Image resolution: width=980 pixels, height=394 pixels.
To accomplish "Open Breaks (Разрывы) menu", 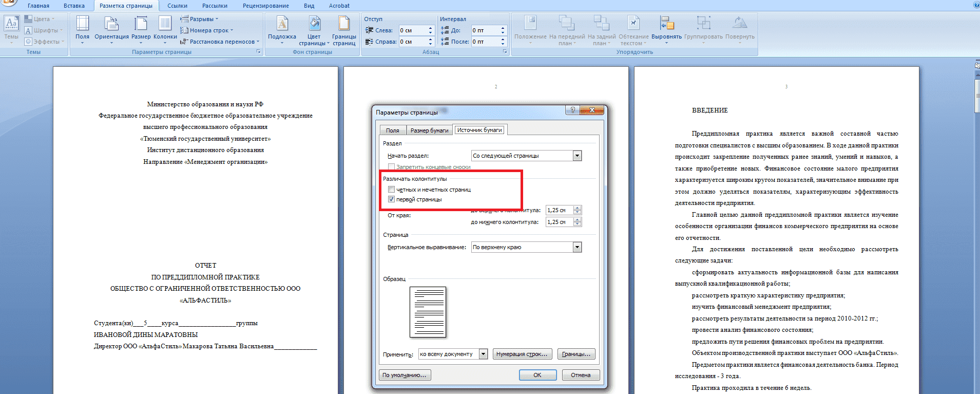I will [199, 19].
